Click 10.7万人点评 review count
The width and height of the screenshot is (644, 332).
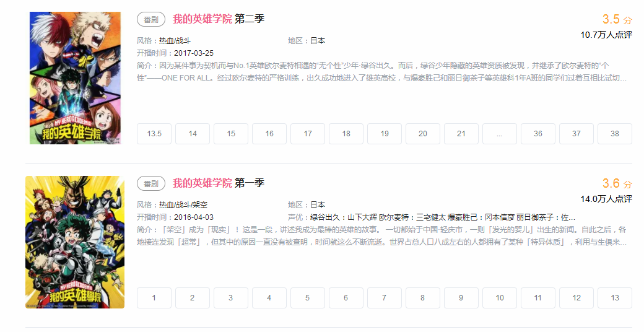pos(606,35)
